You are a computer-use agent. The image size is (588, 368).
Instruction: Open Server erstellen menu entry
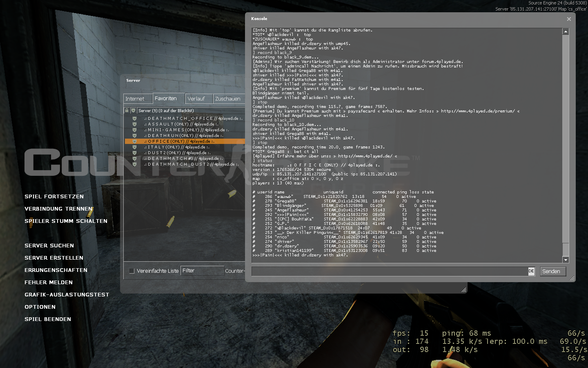54,258
